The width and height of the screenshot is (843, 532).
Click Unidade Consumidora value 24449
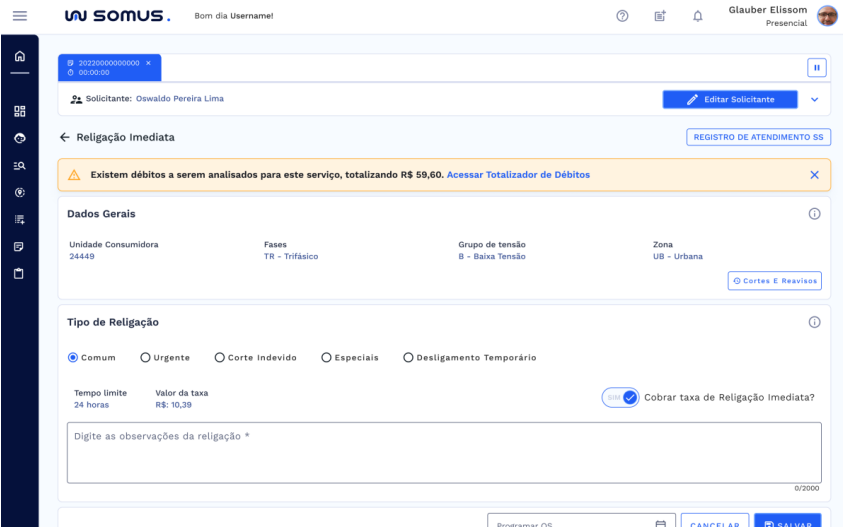click(82, 256)
